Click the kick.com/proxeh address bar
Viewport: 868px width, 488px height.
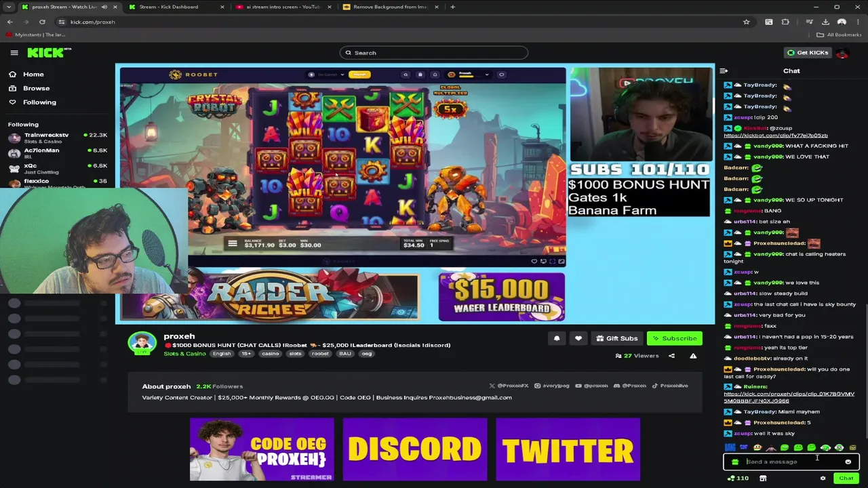(400, 22)
